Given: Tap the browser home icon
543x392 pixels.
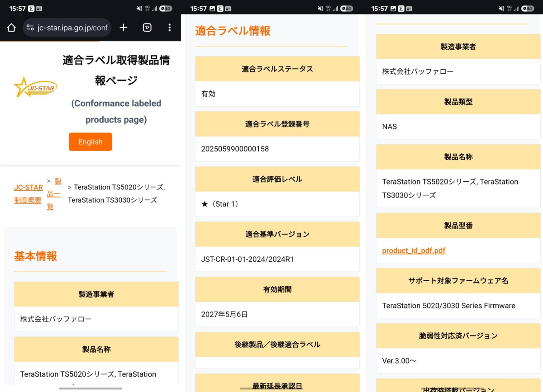Looking at the screenshot, I should (x=11, y=28).
